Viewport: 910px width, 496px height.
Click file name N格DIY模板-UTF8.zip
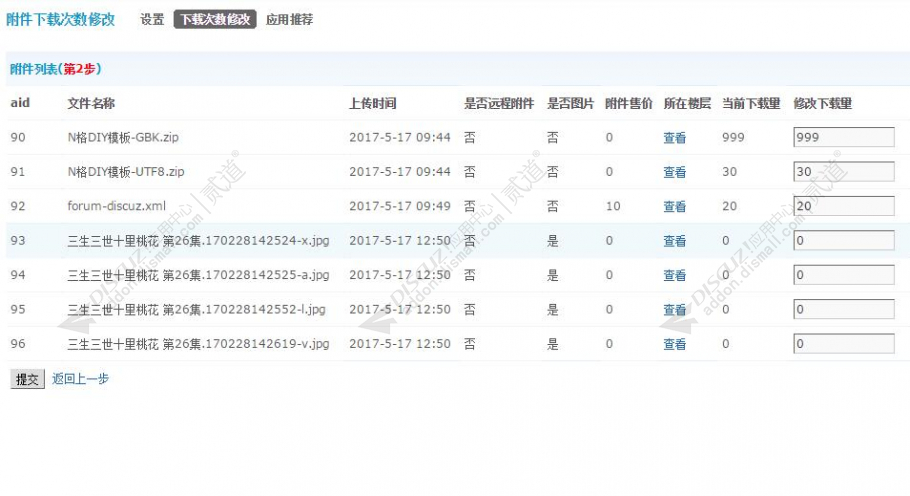coord(126,172)
